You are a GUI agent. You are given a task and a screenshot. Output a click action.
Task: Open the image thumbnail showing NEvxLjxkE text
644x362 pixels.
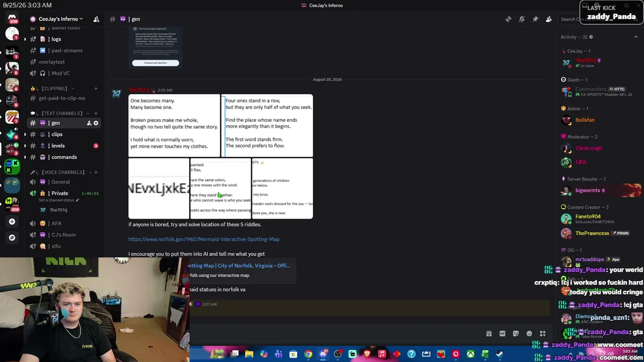[158, 189]
